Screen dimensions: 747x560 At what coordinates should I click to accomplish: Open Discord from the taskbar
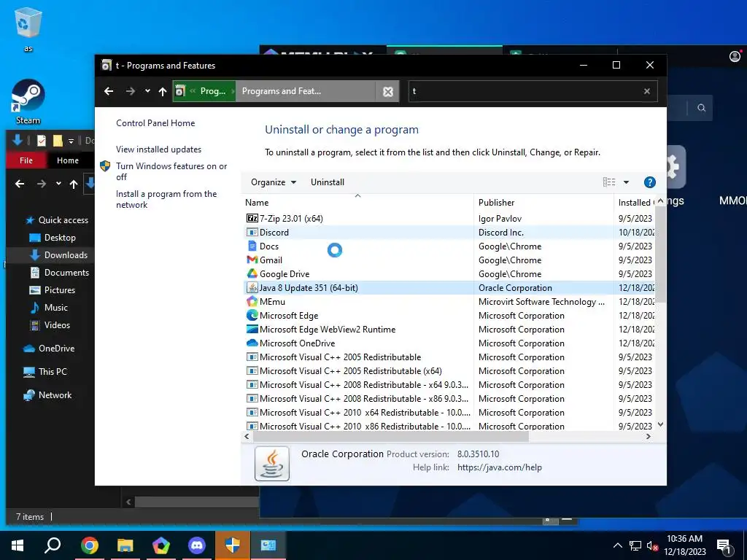(x=197, y=545)
